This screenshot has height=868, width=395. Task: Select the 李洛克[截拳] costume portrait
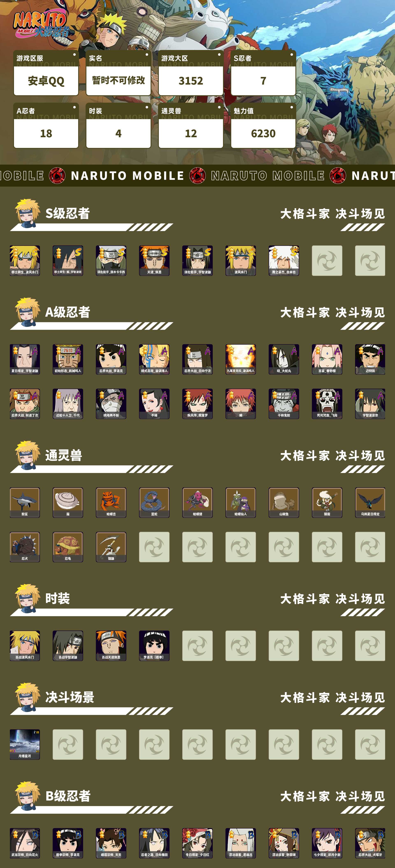pos(154,646)
